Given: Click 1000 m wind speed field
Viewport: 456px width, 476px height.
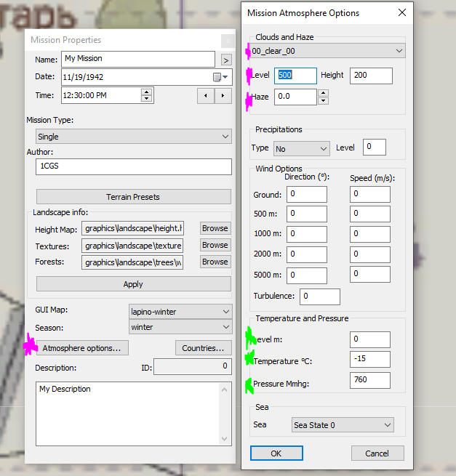Looking at the screenshot, I should (x=370, y=234).
